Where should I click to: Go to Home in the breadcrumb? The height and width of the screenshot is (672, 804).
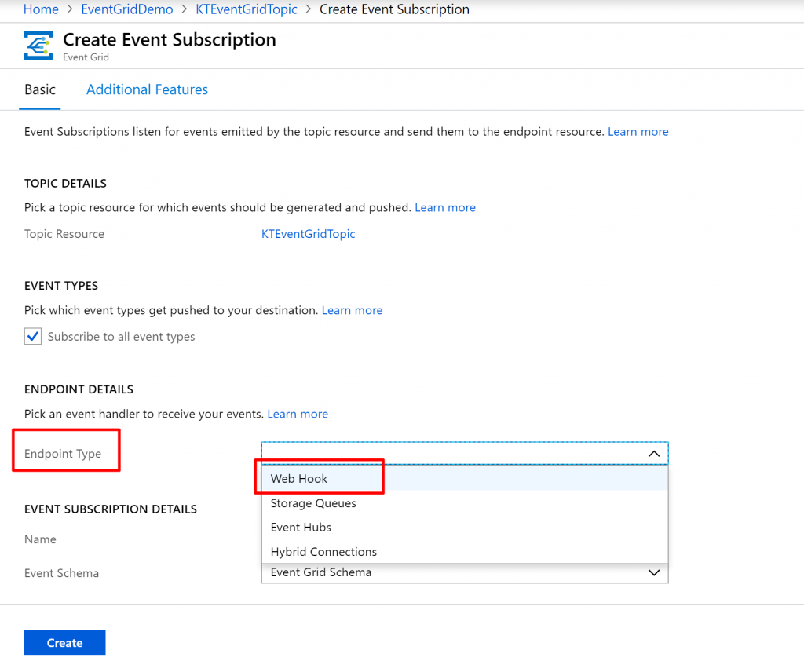point(41,9)
